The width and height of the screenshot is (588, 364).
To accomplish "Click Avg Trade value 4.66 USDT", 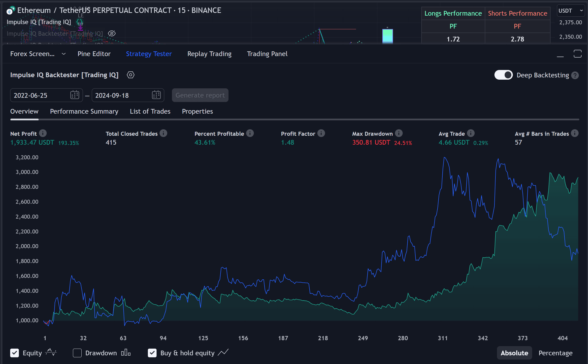I will coord(454,142).
